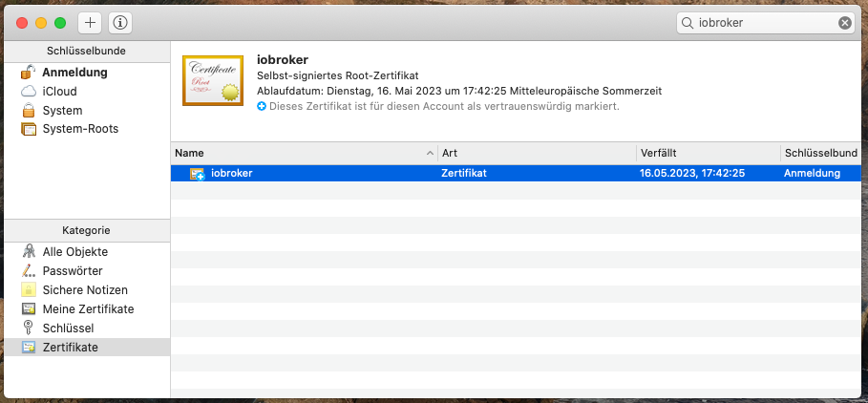This screenshot has height=403, width=868.
Task: Choose the Zertifikate category
Action: coord(70,348)
